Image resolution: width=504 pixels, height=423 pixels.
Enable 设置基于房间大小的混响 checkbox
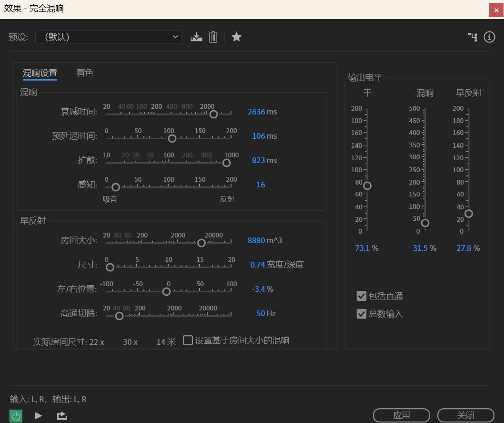pyautogui.click(x=188, y=340)
